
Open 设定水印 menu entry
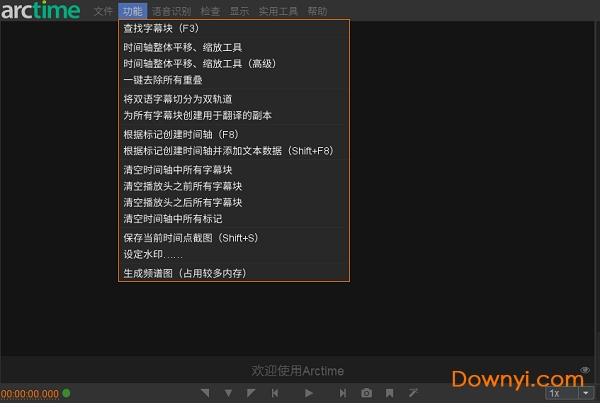(x=234, y=254)
